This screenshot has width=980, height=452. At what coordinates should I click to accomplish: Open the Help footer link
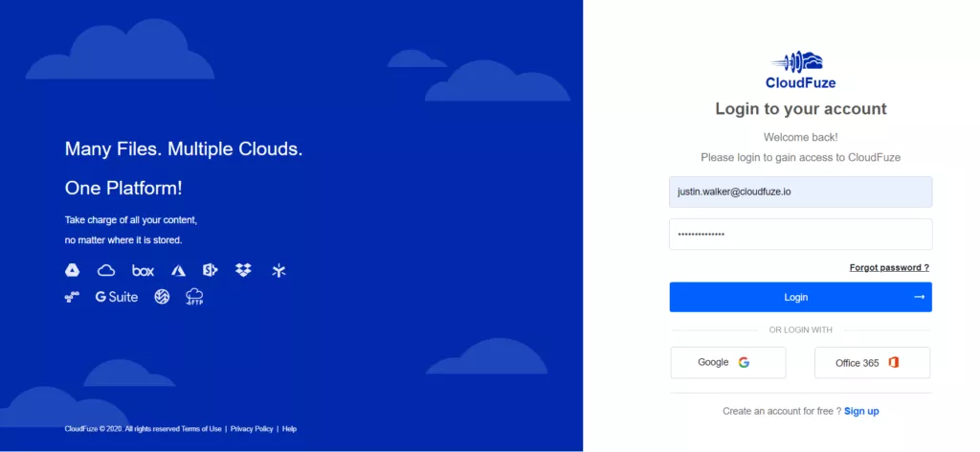289,429
